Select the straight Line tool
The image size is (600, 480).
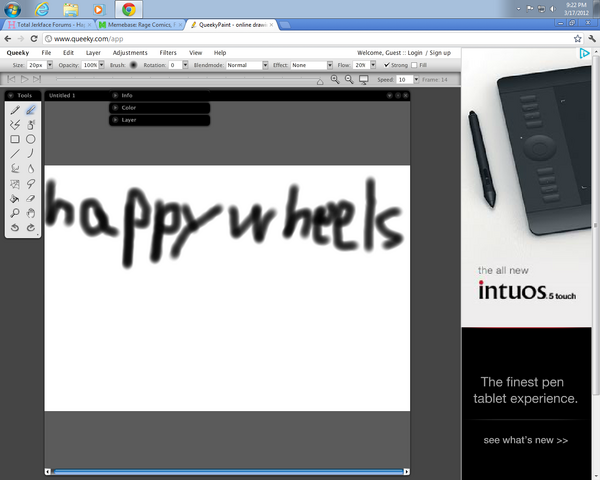(15, 154)
